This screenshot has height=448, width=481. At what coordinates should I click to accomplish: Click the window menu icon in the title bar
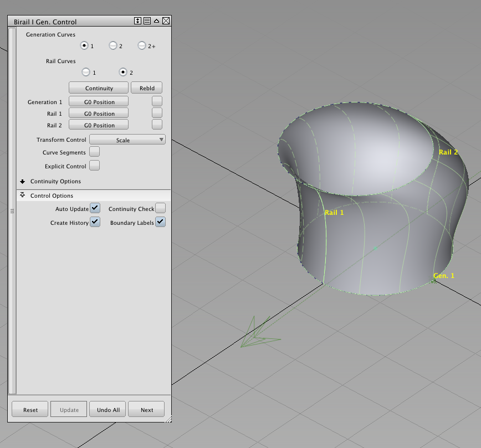point(147,20)
